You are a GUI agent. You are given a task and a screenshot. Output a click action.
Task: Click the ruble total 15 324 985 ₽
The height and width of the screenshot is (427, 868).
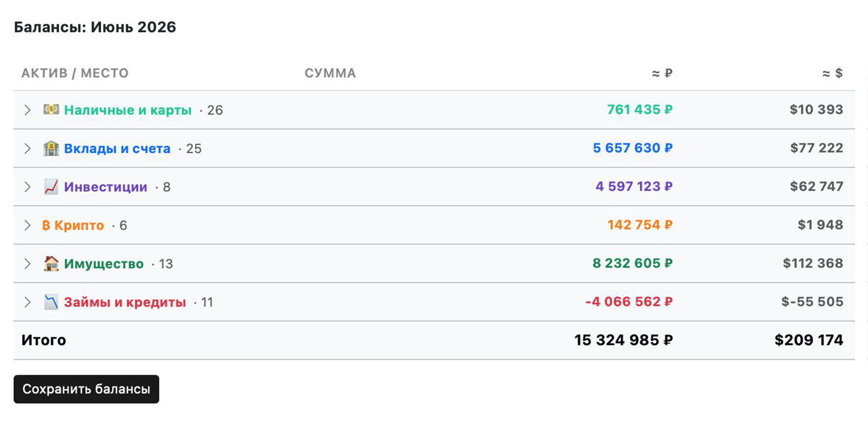(624, 340)
